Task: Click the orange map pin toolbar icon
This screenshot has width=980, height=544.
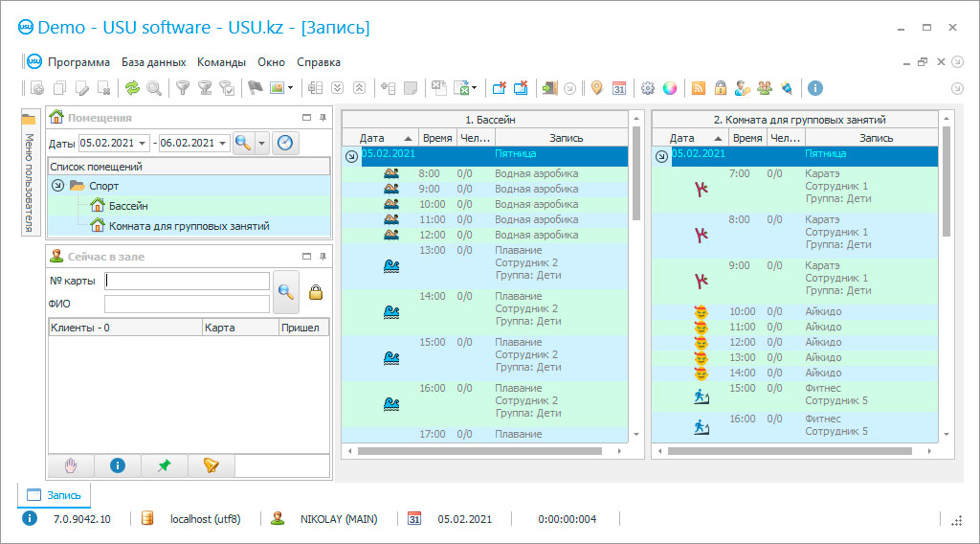Action: pos(597,88)
